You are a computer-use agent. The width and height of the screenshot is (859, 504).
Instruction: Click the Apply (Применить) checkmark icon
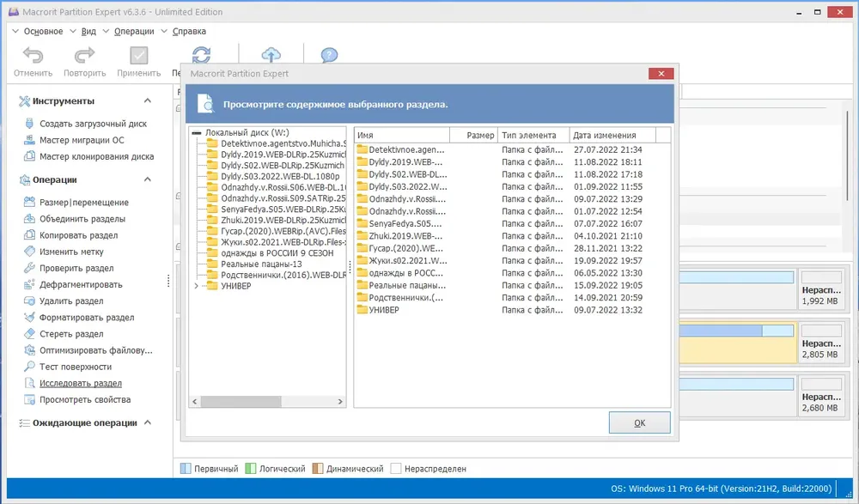click(138, 55)
